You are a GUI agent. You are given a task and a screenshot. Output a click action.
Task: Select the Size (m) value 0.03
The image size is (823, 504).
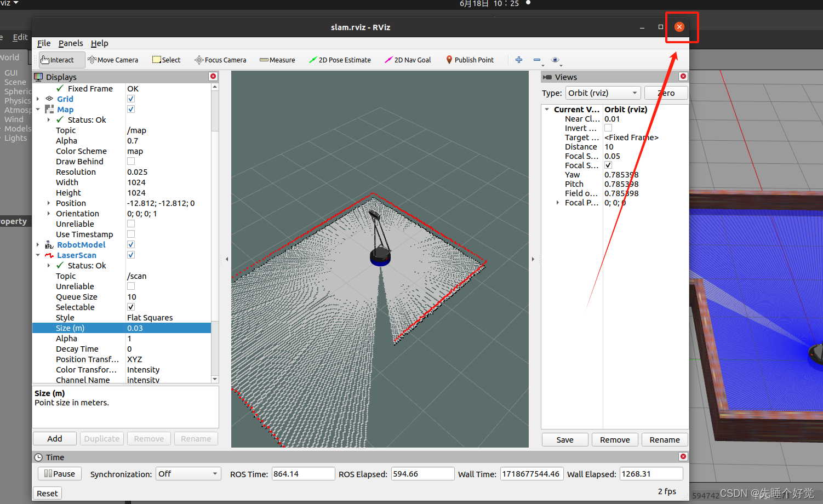(x=168, y=328)
